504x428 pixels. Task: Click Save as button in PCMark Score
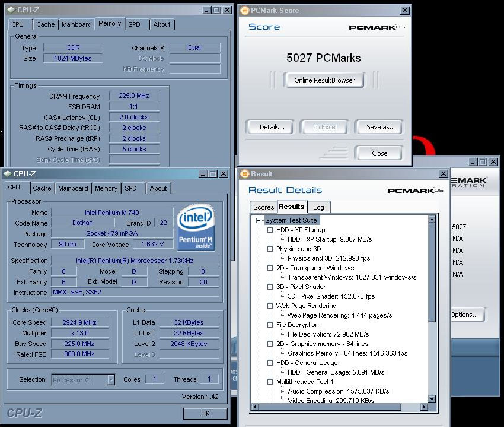point(380,127)
